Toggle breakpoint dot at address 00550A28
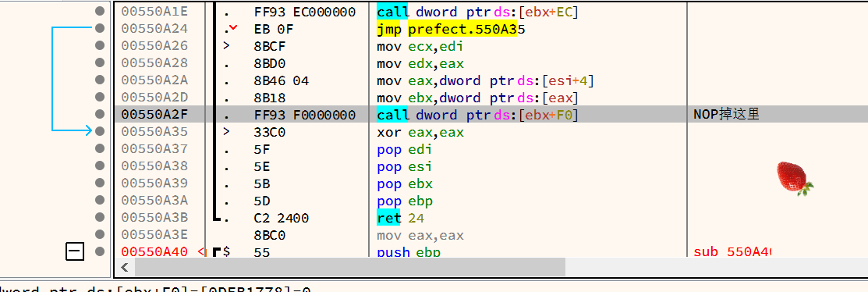Viewport: 868px width, 292px height. (100, 62)
